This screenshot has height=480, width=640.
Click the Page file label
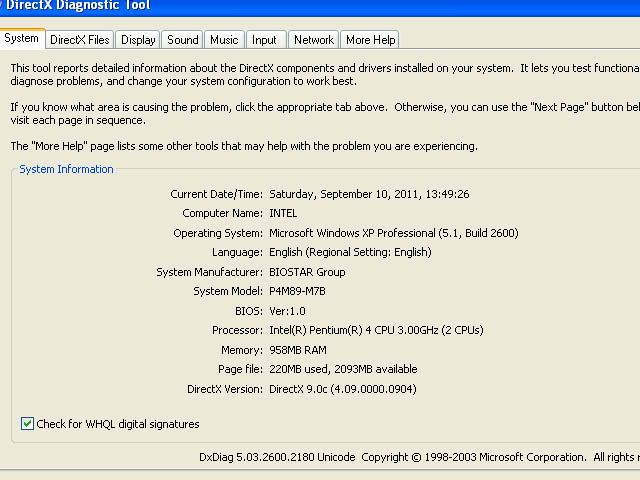pos(240,369)
